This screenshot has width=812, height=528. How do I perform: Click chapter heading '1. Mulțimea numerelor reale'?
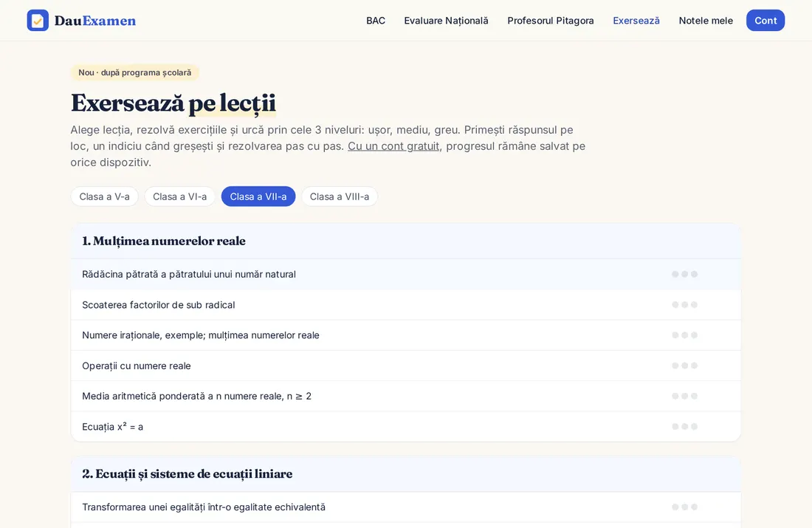(164, 241)
